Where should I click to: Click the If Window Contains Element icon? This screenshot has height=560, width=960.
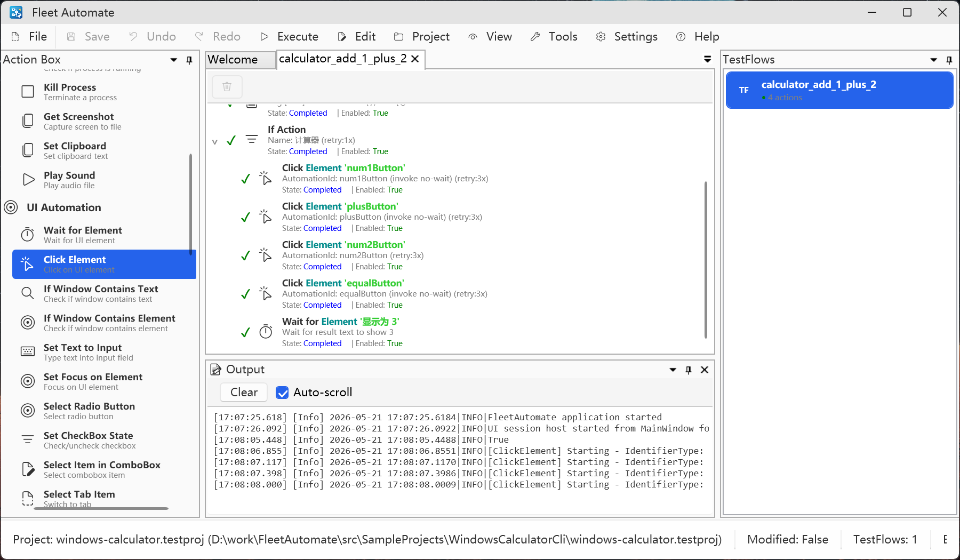(x=28, y=323)
